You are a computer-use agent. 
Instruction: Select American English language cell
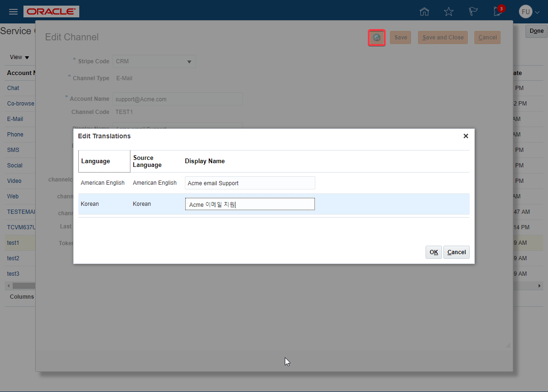click(102, 183)
